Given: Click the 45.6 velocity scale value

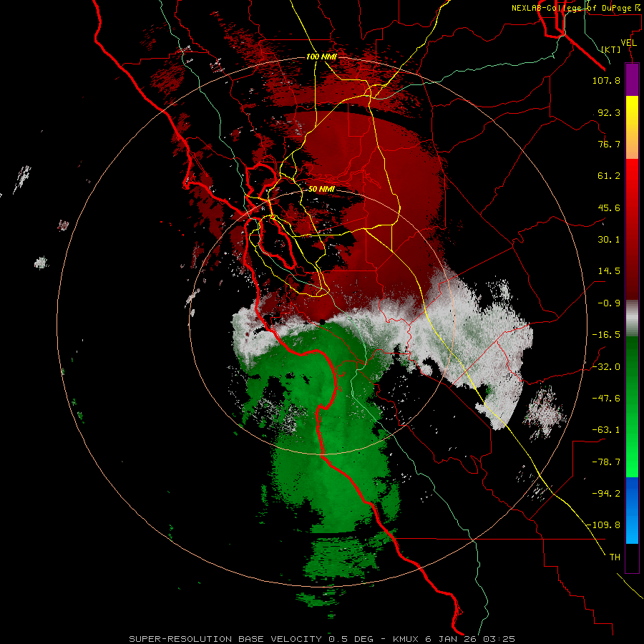Looking at the screenshot, I should pyautogui.click(x=609, y=208).
